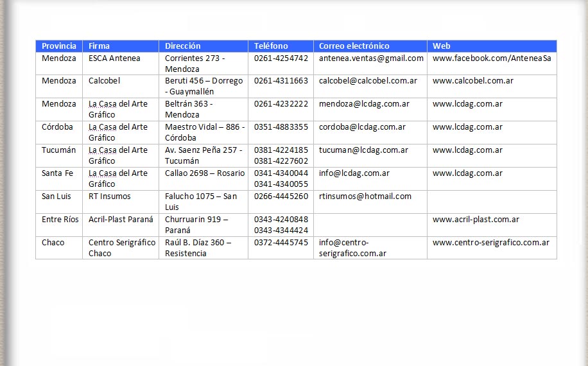This screenshot has height=366, width=588.
Task: Select the Firma header cell
Action: (x=99, y=46)
